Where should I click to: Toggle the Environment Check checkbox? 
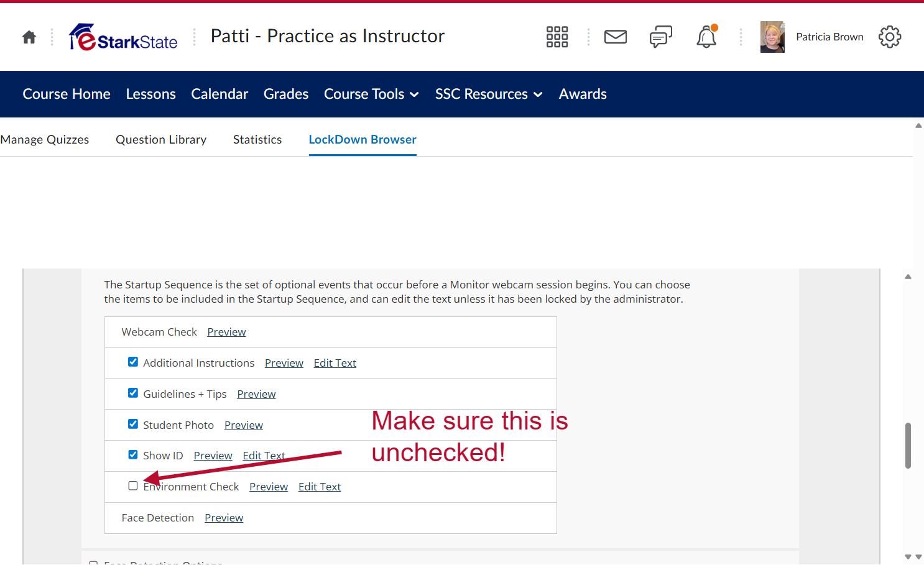coord(133,485)
